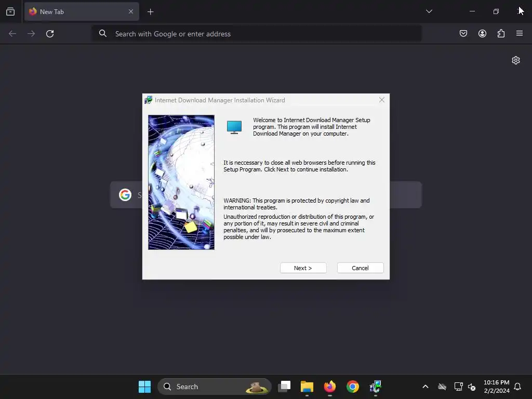The height and width of the screenshot is (399, 532).
Task: Click the monitor icon in the wizard
Action: pos(234,127)
